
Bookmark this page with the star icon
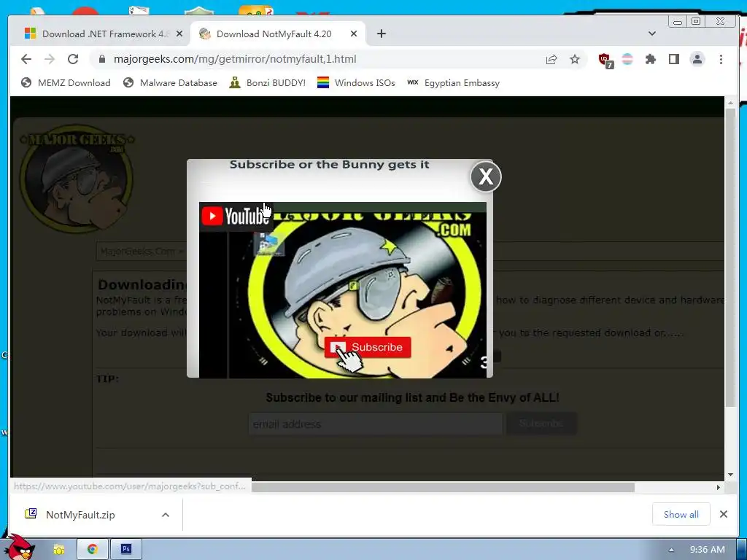coord(575,59)
